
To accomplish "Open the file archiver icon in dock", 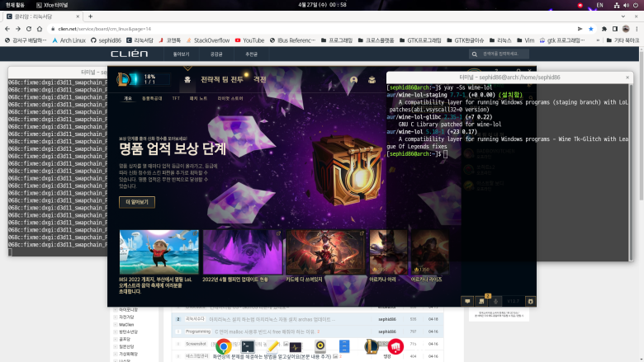I will [x=344, y=347].
